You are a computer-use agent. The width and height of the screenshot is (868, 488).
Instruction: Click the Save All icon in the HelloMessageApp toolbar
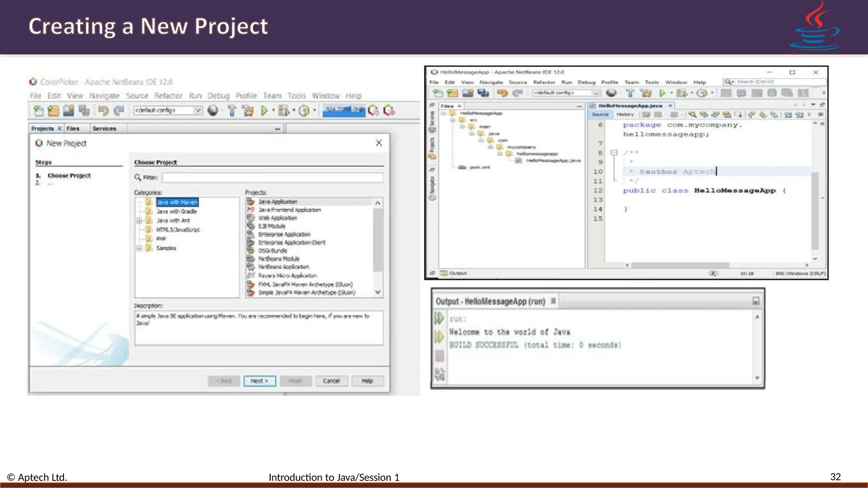pyautogui.click(x=483, y=93)
